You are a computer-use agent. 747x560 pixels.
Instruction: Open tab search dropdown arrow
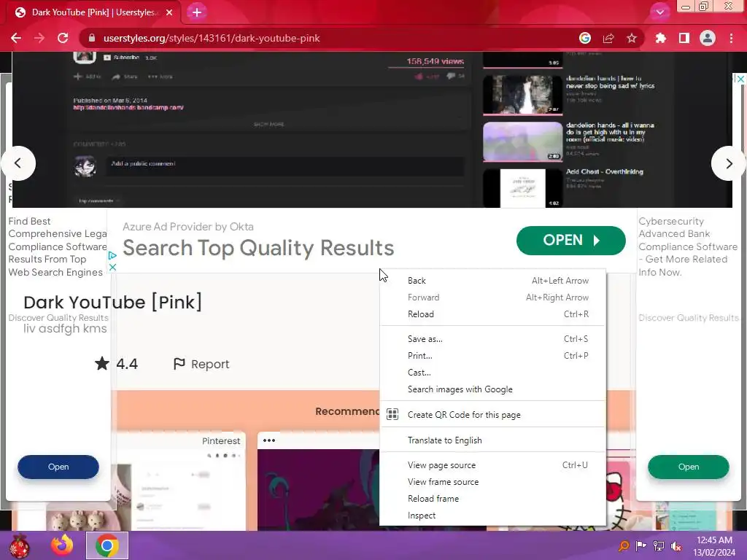(x=659, y=12)
